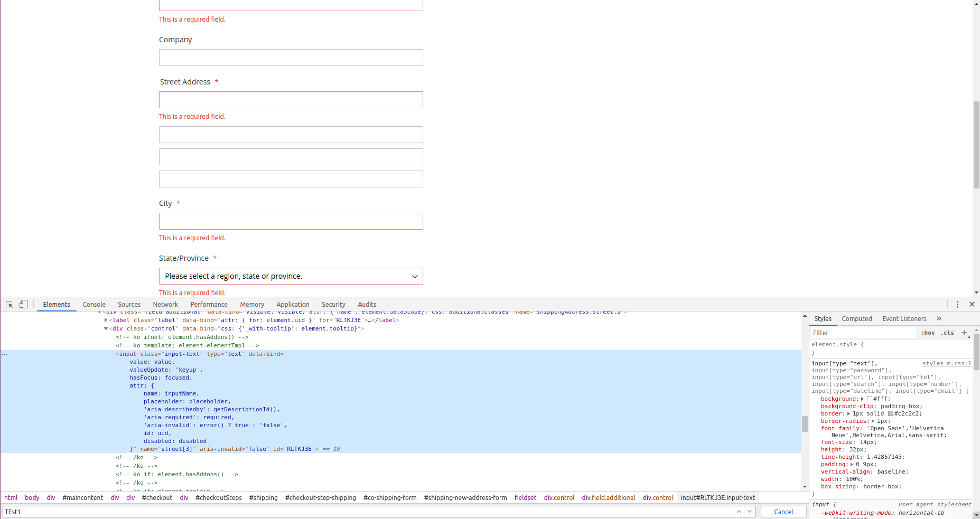Select the comment 'ko ifnot: element.hasAddons()'
This screenshot has height=519, width=980.
(182, 337)
